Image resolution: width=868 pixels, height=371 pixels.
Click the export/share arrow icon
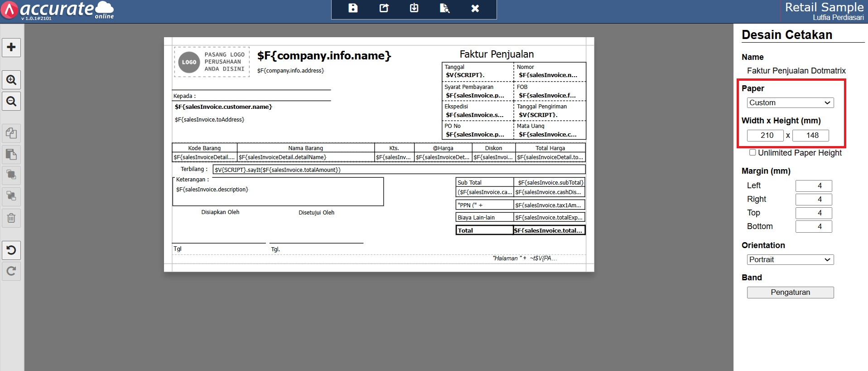click(384, 8)
